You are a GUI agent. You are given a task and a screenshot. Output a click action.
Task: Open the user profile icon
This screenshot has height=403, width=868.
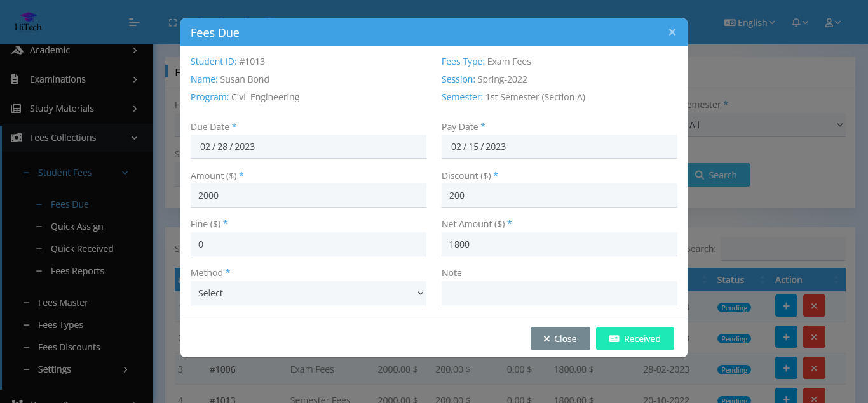pyautogui.click(x=829, y=22)
